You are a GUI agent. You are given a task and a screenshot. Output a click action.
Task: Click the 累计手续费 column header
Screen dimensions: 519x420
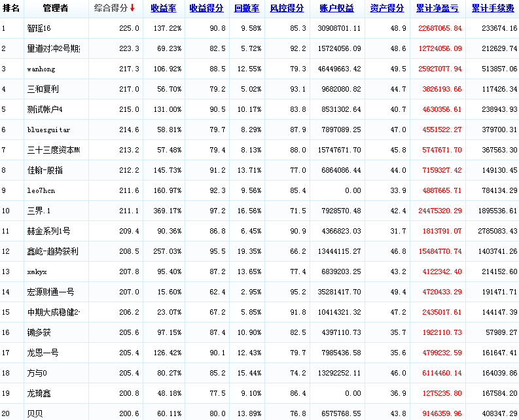pyautogui.click(x=492, y=9)
